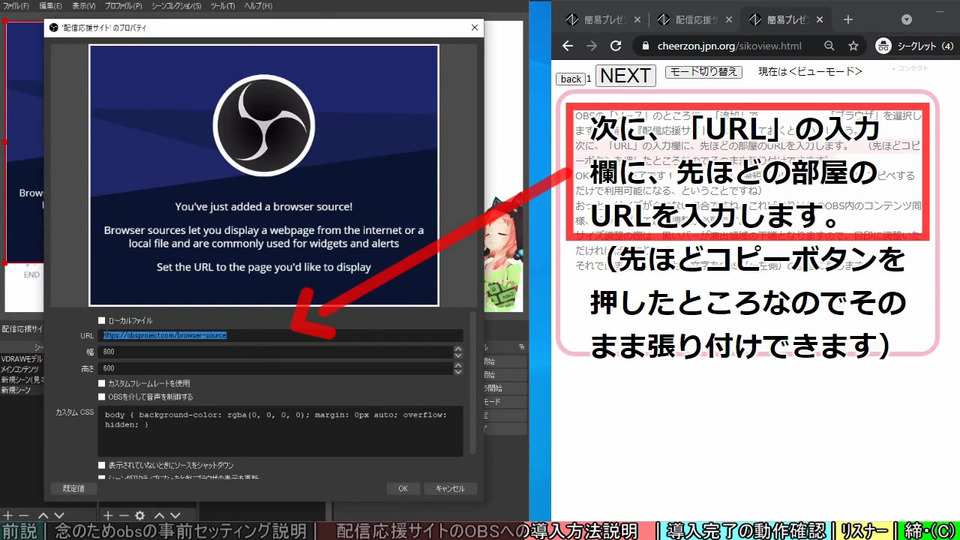Add a new source with the plus icon
Screen dimensions: 960x540
108,516
